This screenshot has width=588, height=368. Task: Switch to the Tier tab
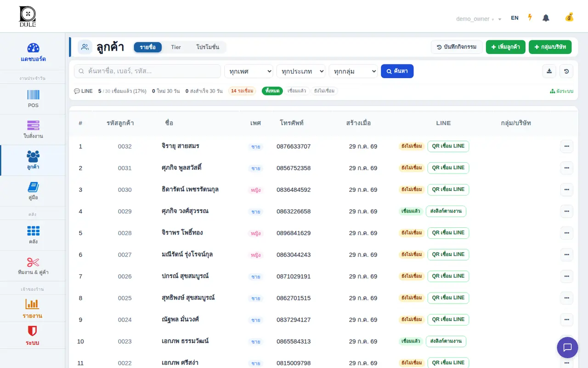pos(176,47)
